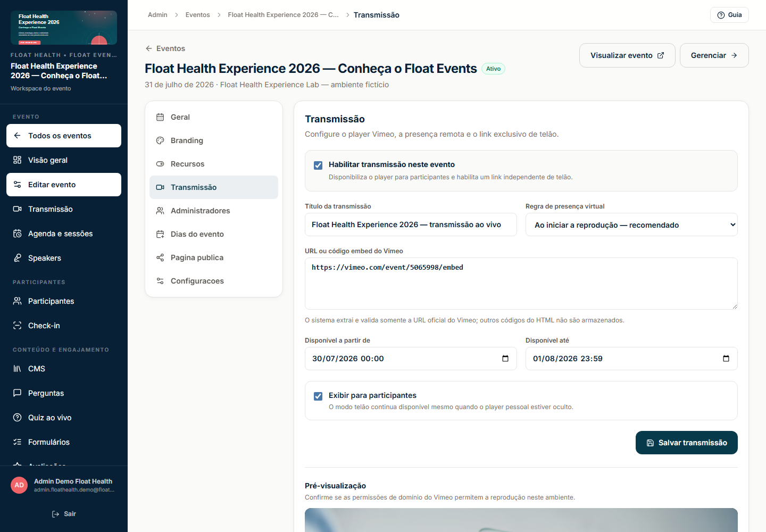This screenshot has width=766, height=532.
Task: Click the Vimeo URL embed textarea
Action: click(521, 284)
